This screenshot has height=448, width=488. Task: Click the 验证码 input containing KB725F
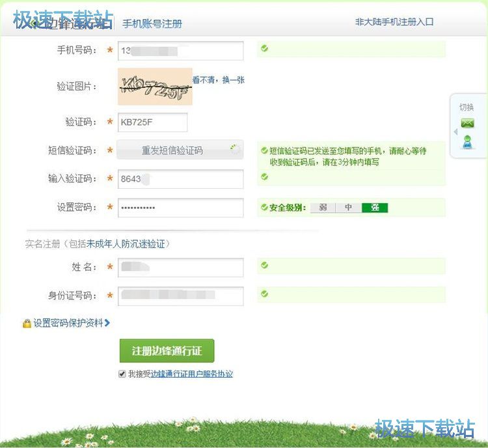pos(152,122)
